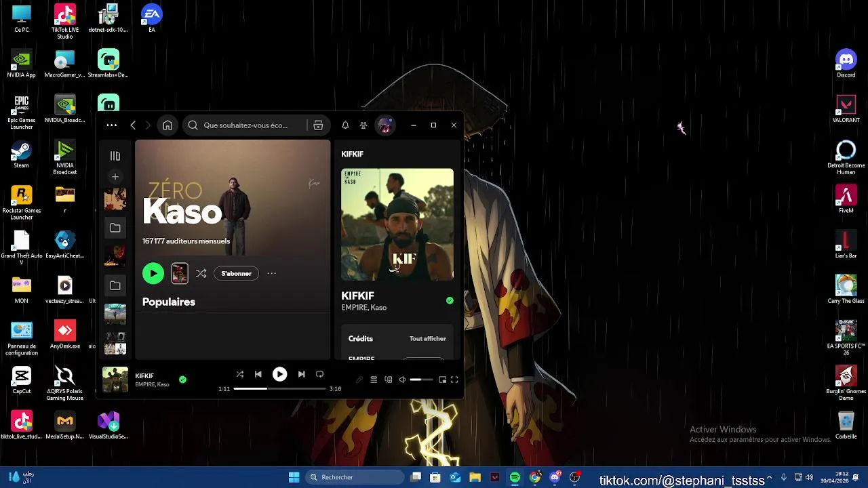Screen dimensions: 868x488
Task: Select the Epic Games Launcher desktop icon
Action: (21, 112)
